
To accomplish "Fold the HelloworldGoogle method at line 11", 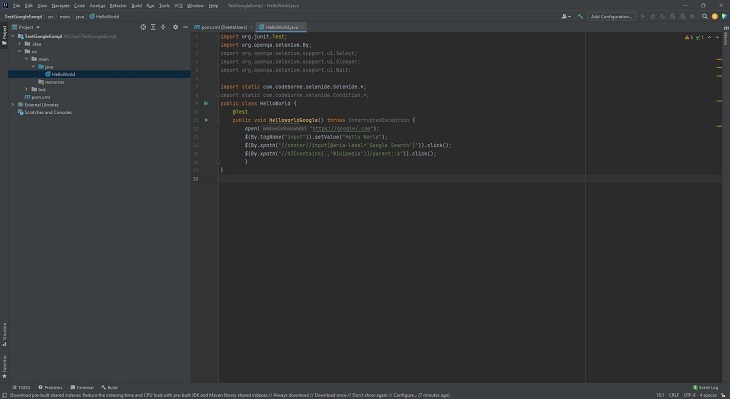I will (x=218, y=120).
